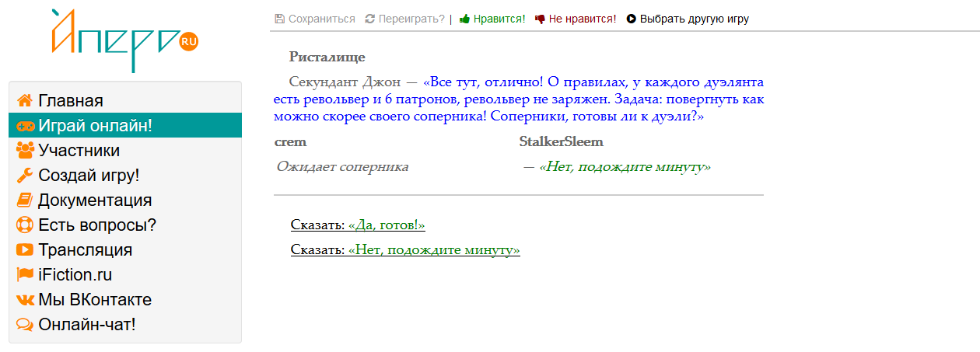Image resolution: width=980 pixels, height=352 pixels.
Task: Choose Сказать: «Да, готов!» option
Action: pyautogui.click(x=358, y=225)
